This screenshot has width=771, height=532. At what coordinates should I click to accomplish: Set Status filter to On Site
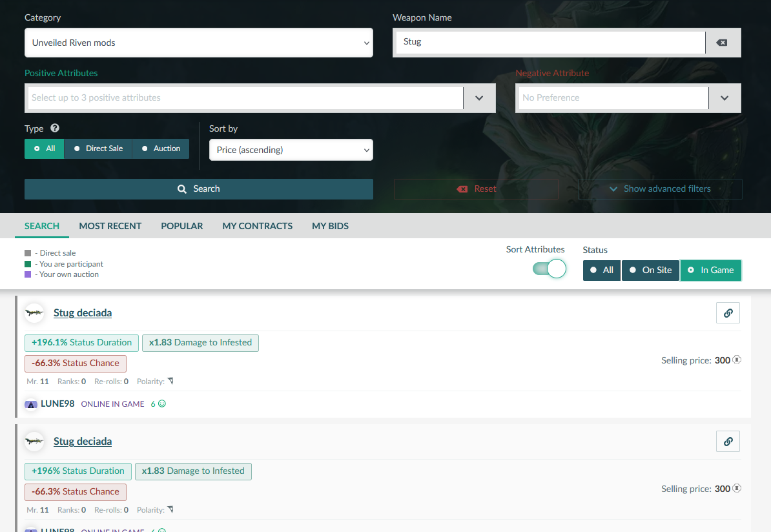(x=650, y=271)
